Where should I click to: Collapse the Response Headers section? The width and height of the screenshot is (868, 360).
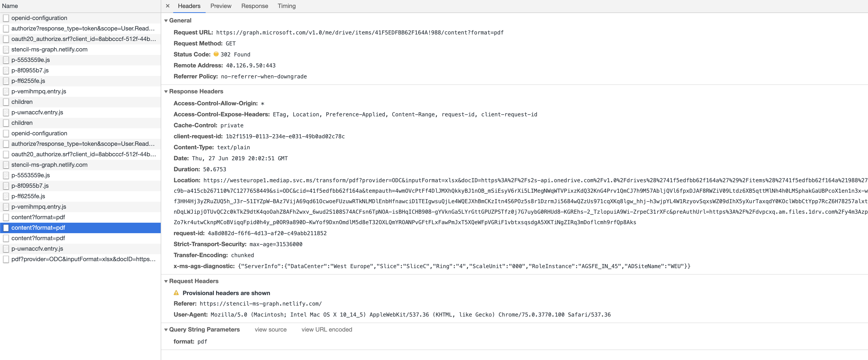tap(165, 91)
